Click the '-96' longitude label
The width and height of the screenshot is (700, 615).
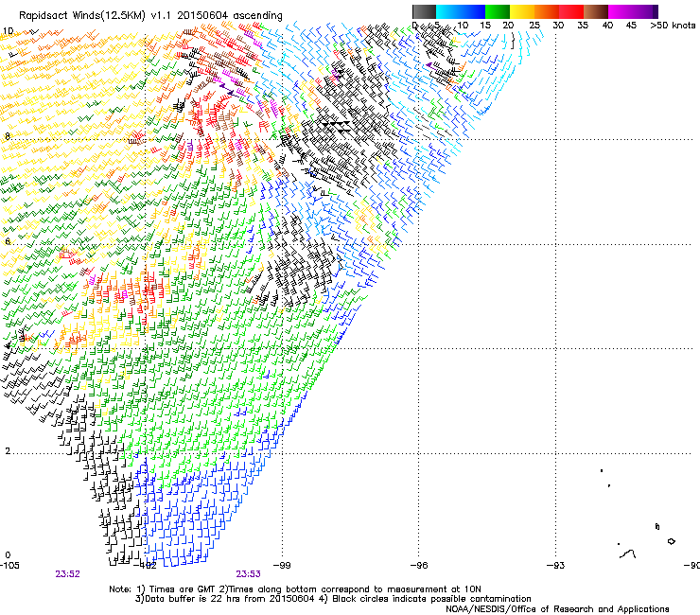click(419, 566)
